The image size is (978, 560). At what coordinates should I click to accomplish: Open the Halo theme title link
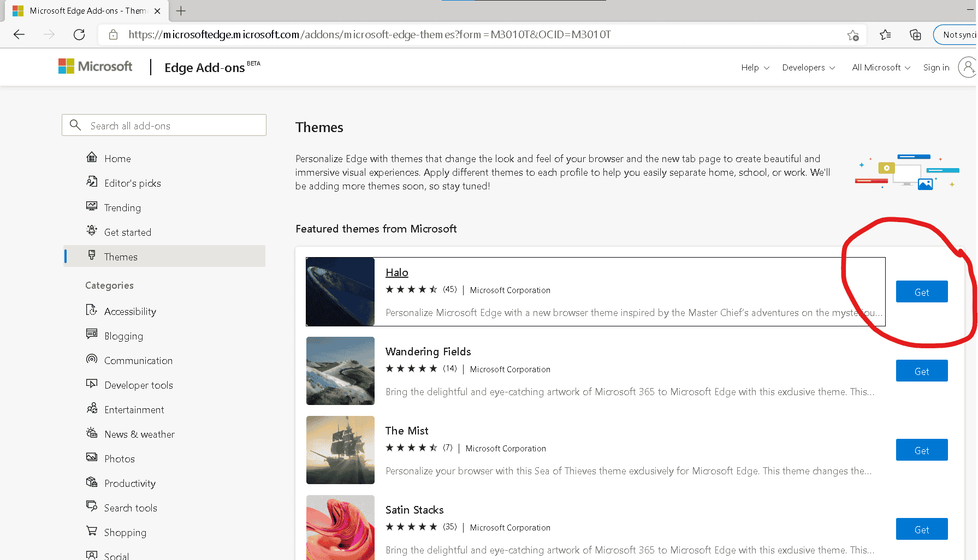coord(396,272)
